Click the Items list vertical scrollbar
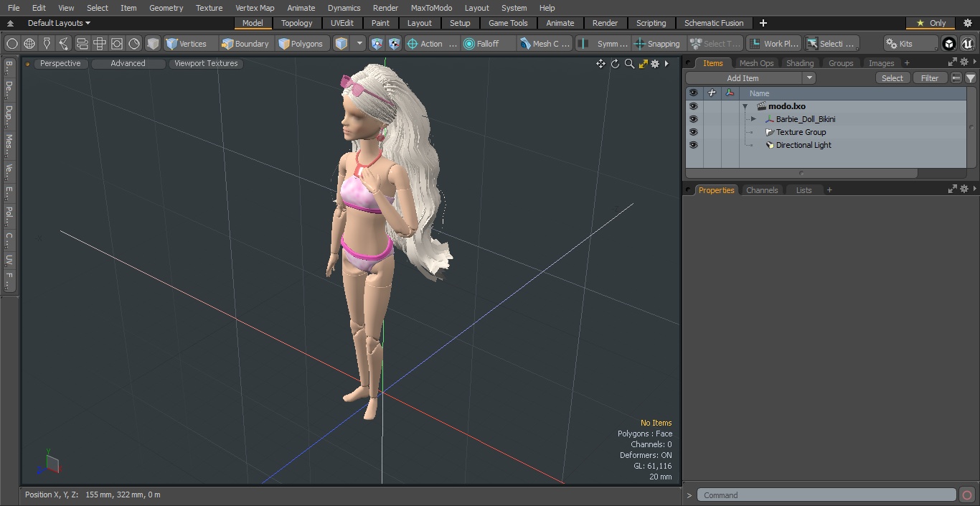The image size is (980, 506). pos(971,127)
